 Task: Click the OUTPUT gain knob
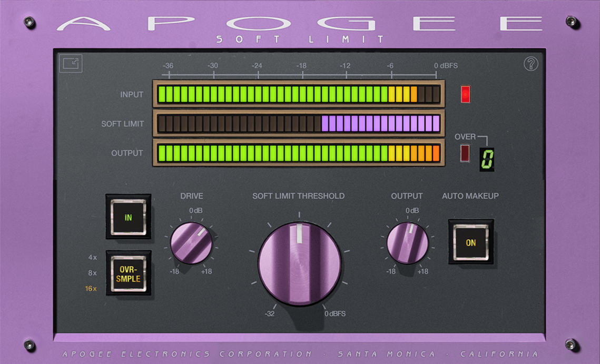point(407,243)
